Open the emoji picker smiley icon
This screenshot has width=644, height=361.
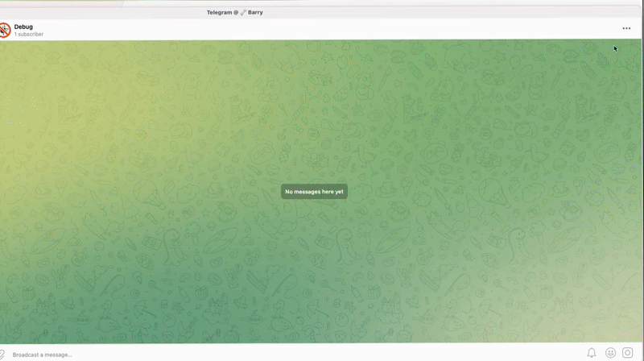[610, 353]
